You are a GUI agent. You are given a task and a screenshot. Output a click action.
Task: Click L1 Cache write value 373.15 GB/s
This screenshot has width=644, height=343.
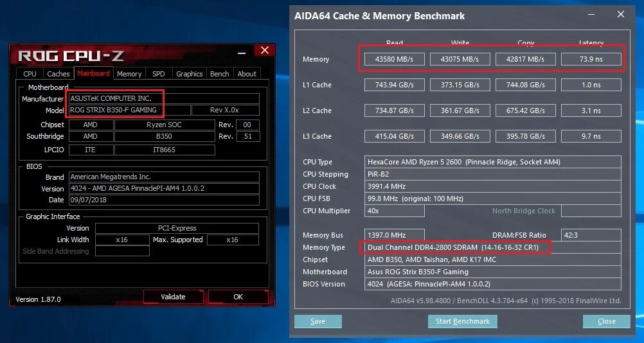click(x=460, y=85)
